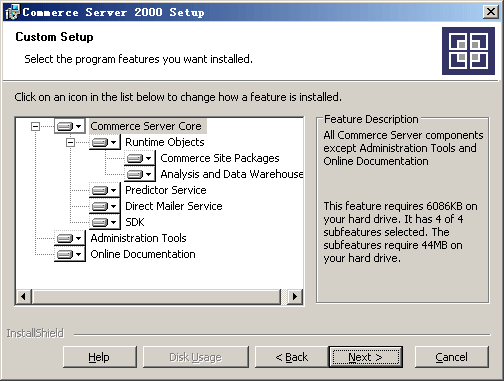Close the Setup dialog window
The width and height of the screenshot is (504, 381).
click(491, 12)
